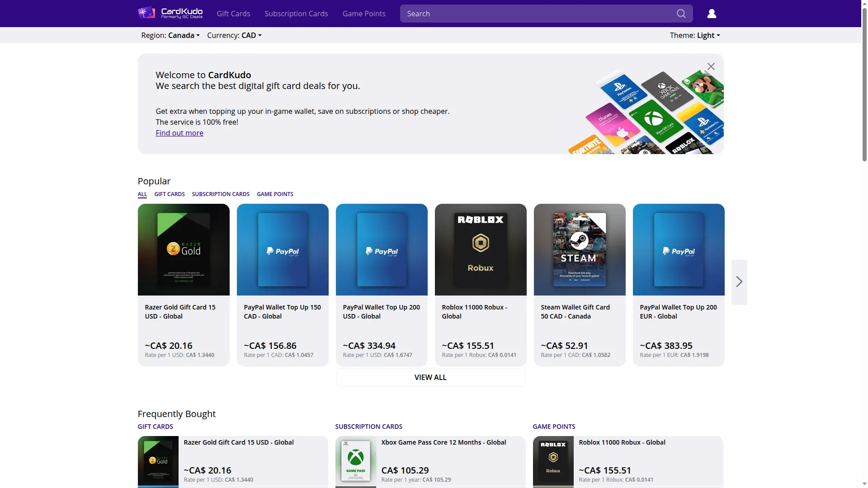Click the ~CA$ 334.94 price
The height and width of the screenshot is (488, 868).
(x=369, y=346)
